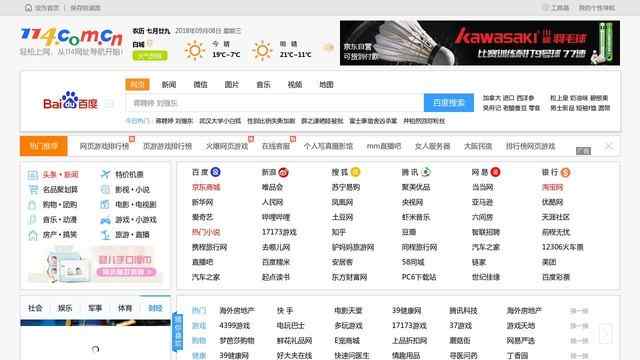Switch to the 社会 news tab
640x360 pixels.
point(35,308)
